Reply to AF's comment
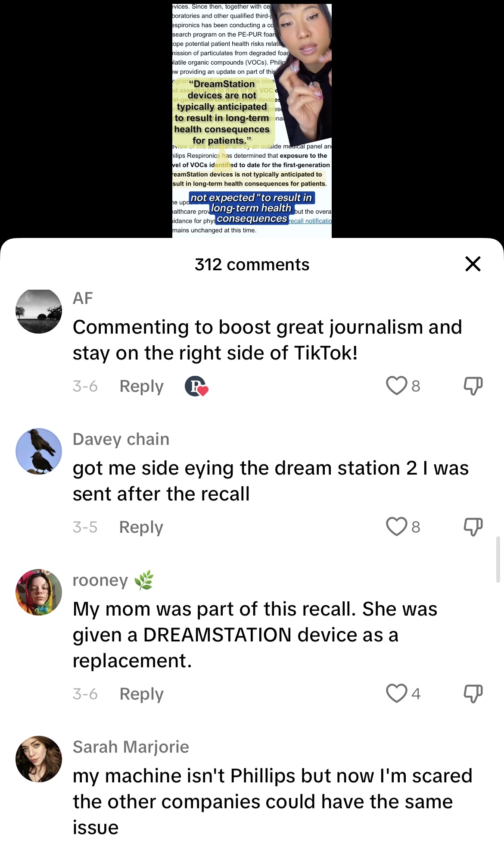Image resolution: width=504 pixels, height=847 pixels. (x=142, y=386)
